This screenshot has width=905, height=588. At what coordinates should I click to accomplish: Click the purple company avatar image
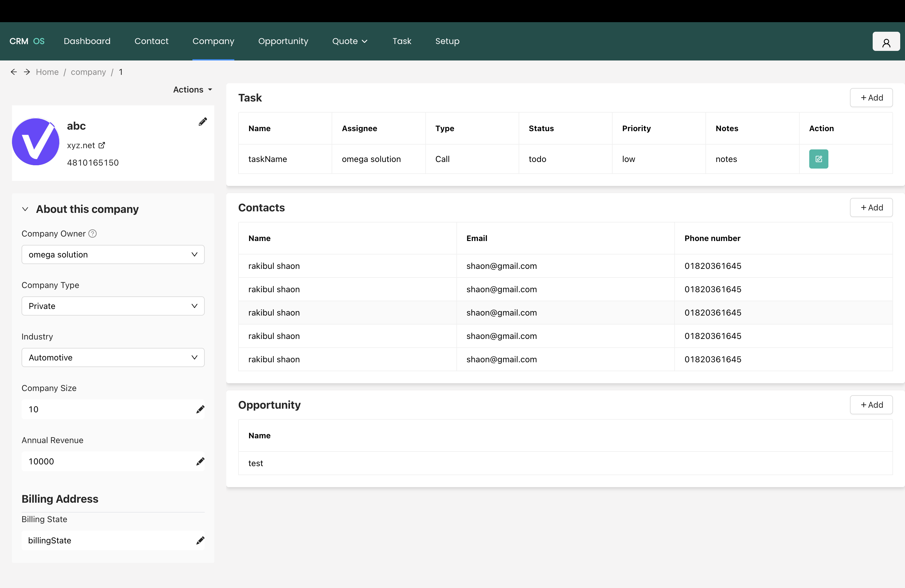click(x=35, y=142)
